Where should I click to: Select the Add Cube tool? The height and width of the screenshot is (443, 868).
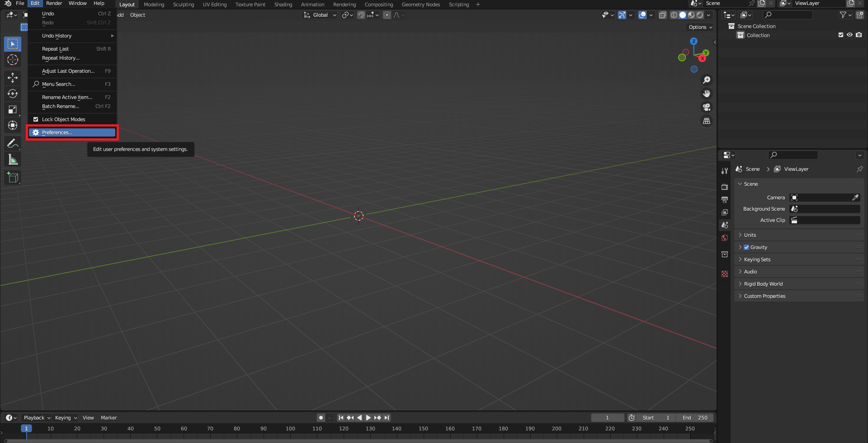point(13,177)
